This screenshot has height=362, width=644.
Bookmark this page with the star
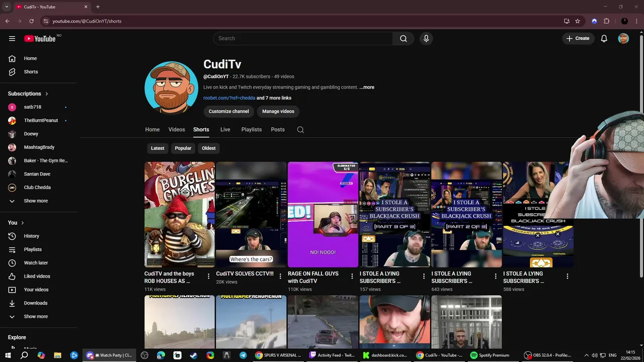(x=578, y=21)
